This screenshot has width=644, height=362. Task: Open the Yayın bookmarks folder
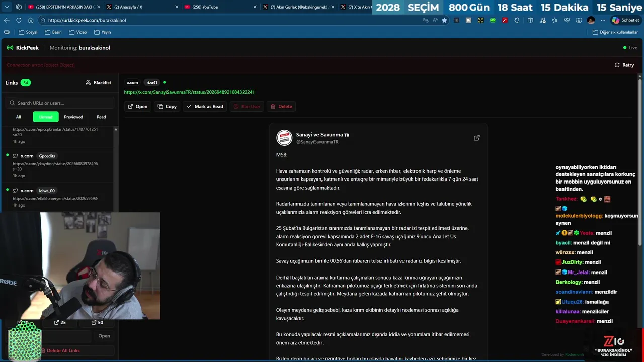102,32
